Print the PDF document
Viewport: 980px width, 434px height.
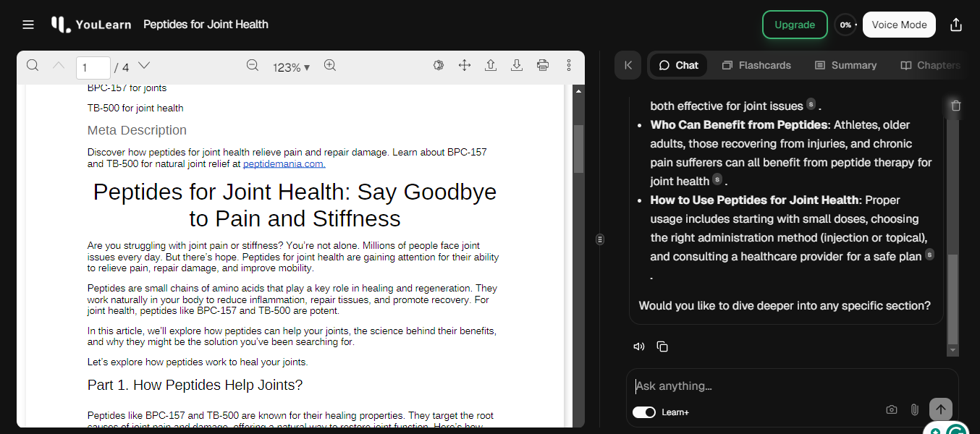tap(543, 66)
